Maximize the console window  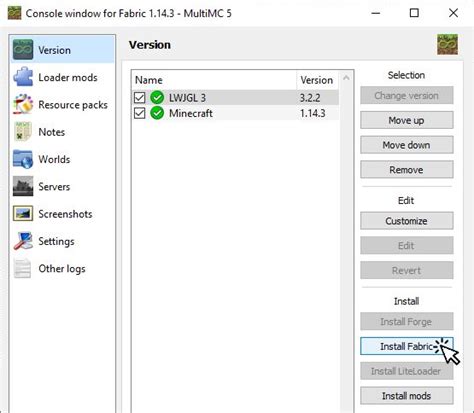point(414,13)
